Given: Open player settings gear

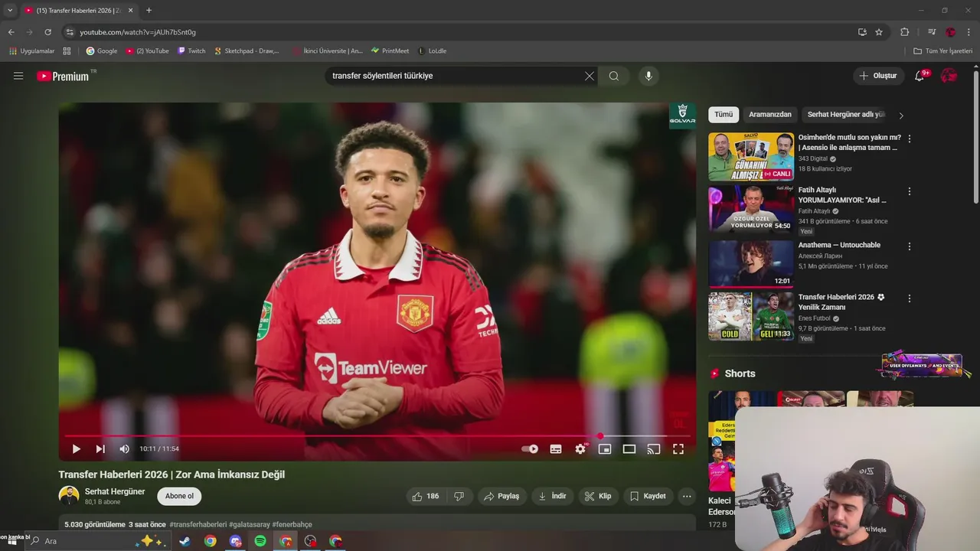Looking at the screenshot, I should pyautogui.click(x=580, y=449).
